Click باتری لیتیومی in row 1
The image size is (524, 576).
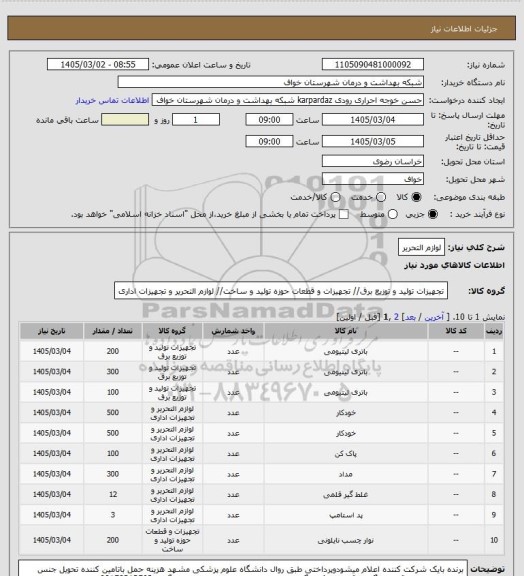coord(346,352)
